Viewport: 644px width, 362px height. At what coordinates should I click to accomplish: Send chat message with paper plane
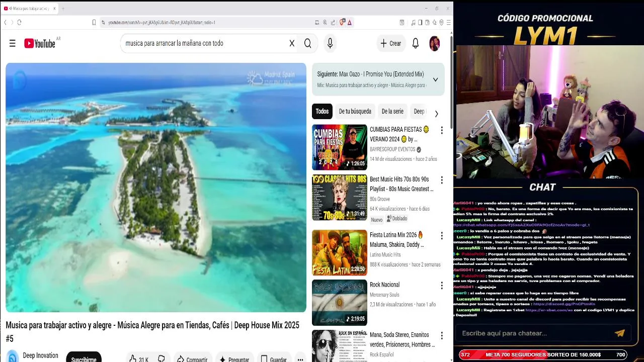[619, 333]
